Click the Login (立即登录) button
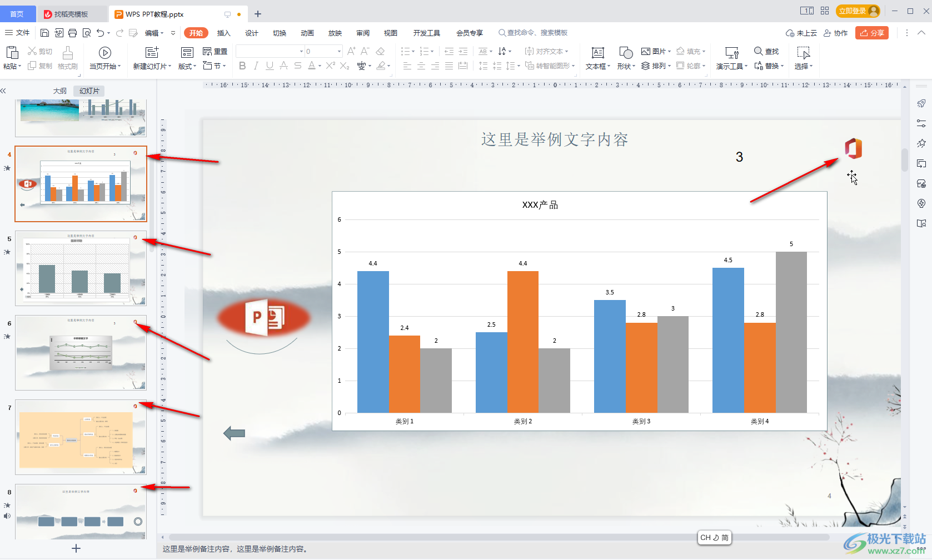This screenshot has width=932, height=560. coord(858,11)
